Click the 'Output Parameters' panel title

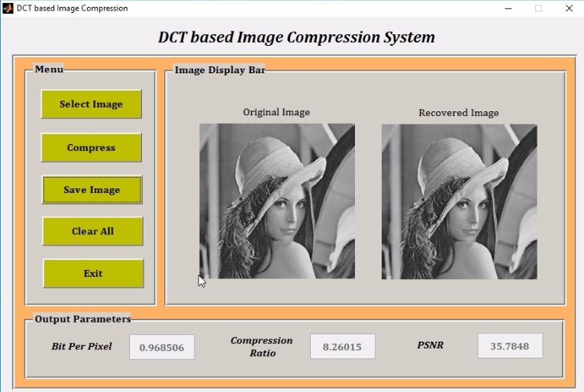(82, 319)
